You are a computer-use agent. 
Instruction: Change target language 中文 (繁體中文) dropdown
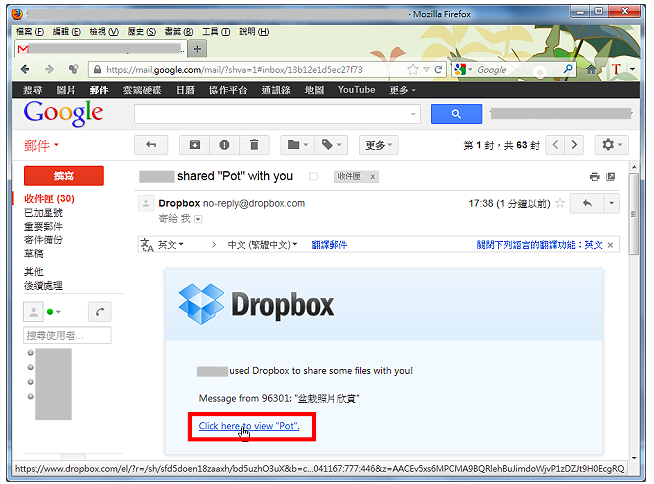(262, 245)
